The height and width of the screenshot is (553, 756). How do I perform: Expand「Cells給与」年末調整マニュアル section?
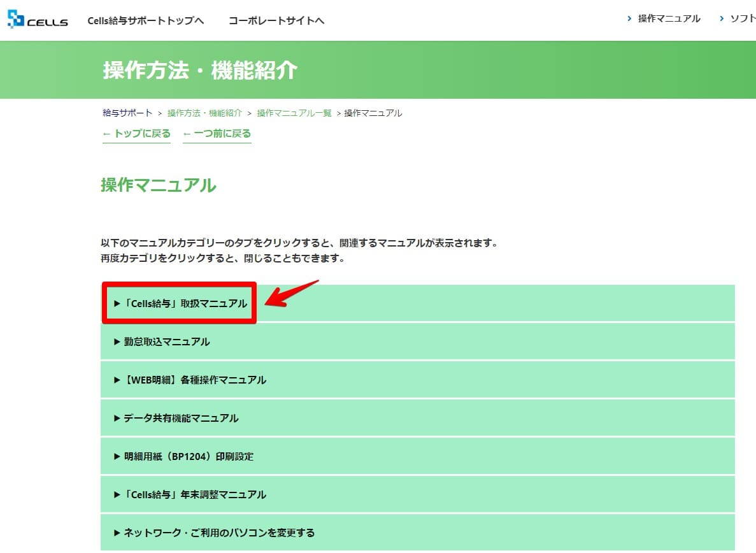coord(194,495)
